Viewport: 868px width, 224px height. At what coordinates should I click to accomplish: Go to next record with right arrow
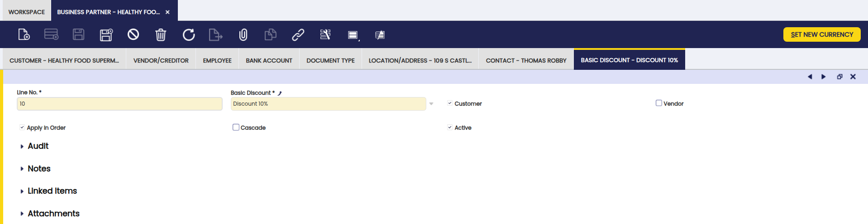pos(824,77)
